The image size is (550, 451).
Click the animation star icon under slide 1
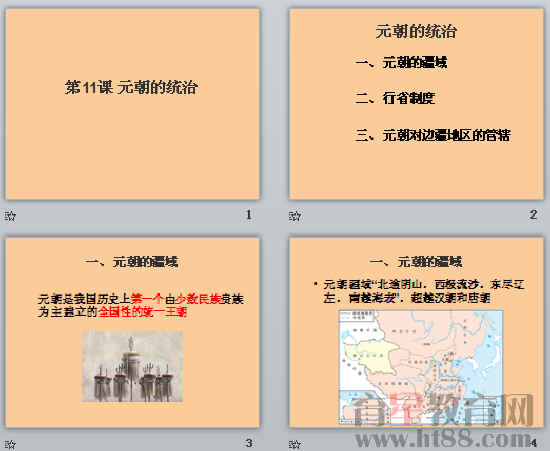(10, 216)
